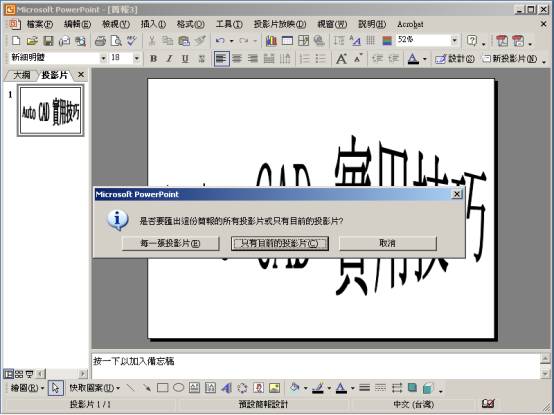
Task: Click the Color/Grayscale icon
Action: click(388, 41)
